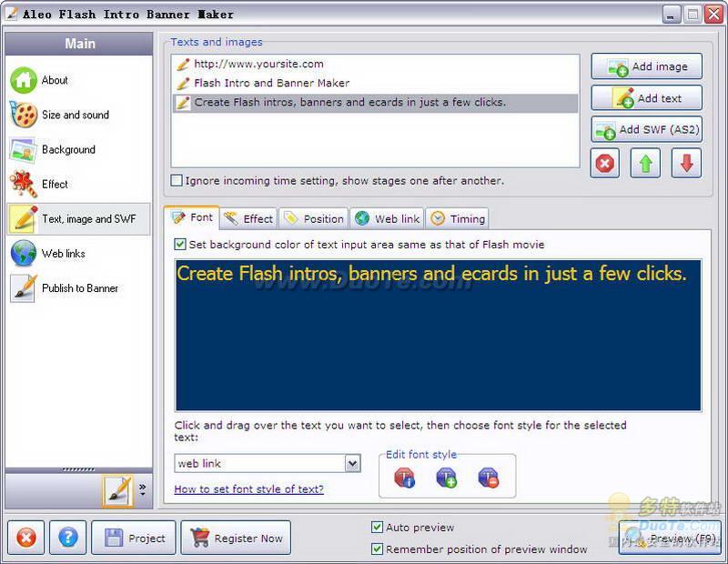Click the Preview (F9) button
Viewport: 728px width, 564px height.
(x=670, y=538)
